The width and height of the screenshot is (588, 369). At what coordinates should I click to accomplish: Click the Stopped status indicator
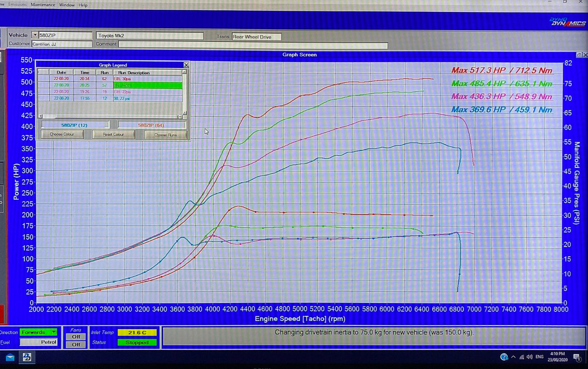point(137,342)
